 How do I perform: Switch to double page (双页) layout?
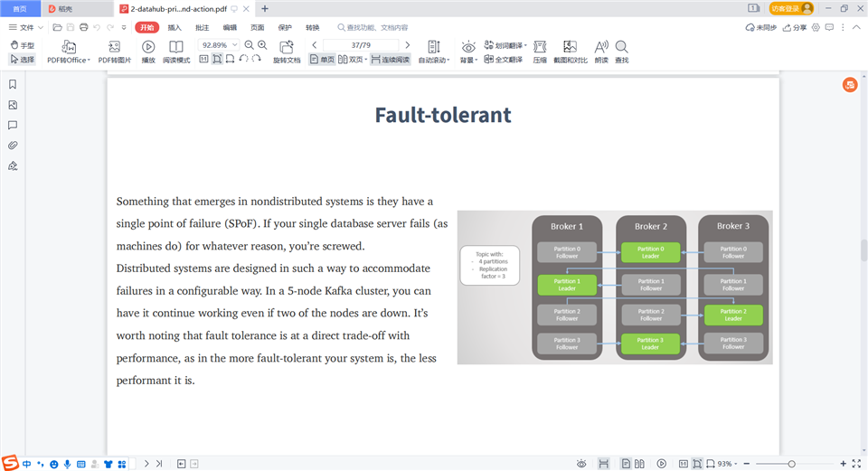coord(353,60)
